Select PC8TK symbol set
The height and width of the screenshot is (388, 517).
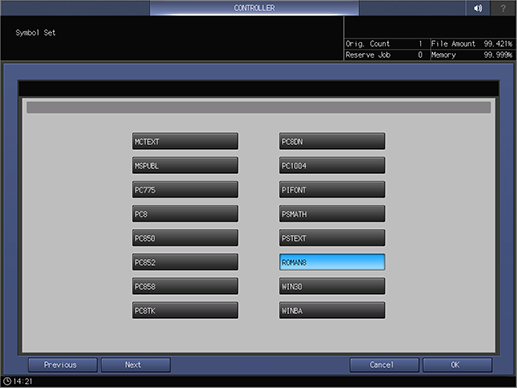click(185, 311)
